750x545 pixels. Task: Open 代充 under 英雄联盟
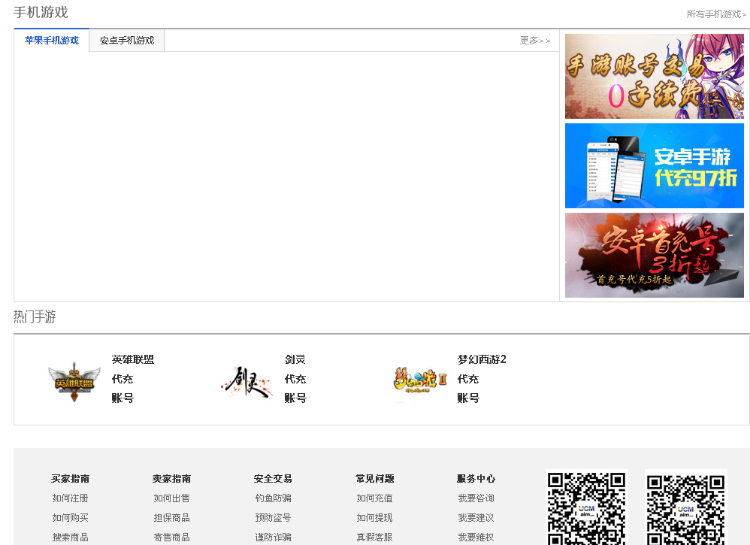122,379
